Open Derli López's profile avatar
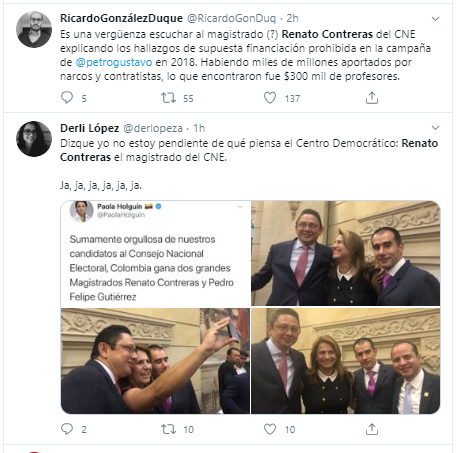The width and height of the screenshot is (464, 453). tap(34, 139)
